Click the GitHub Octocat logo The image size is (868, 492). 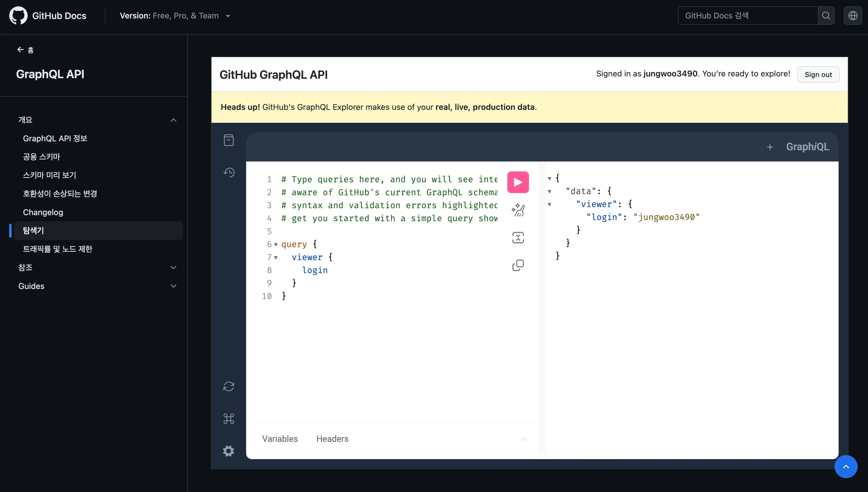[18, 16]
